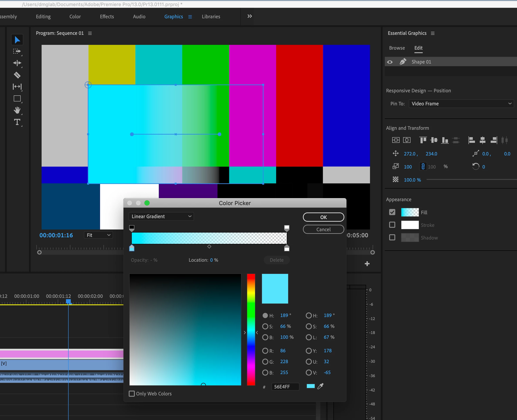Click the Fill gradient swatch
This screenshot has width=517, height=420.
[410, 213]
